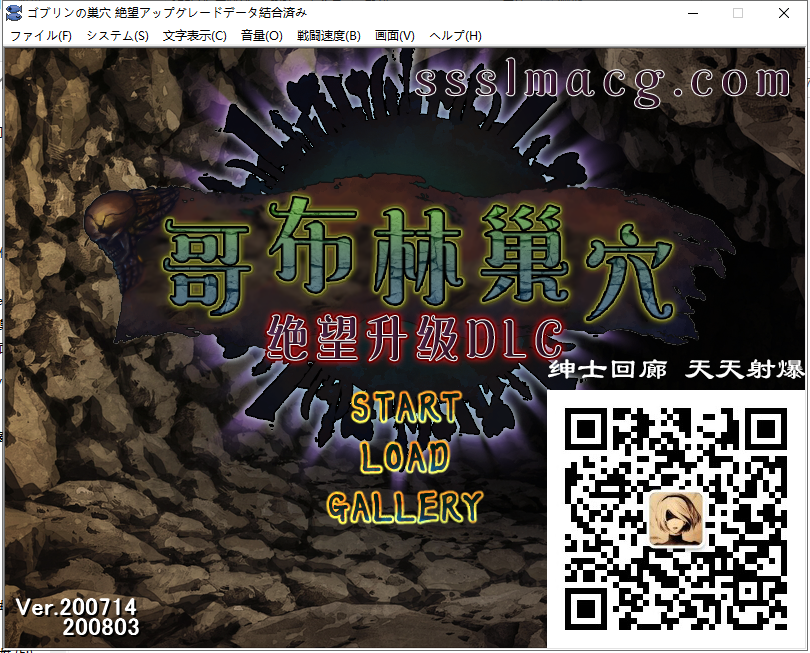Open the ファイル(F) menu
This screenshot has height=653, width=810.
pos(41,36)
